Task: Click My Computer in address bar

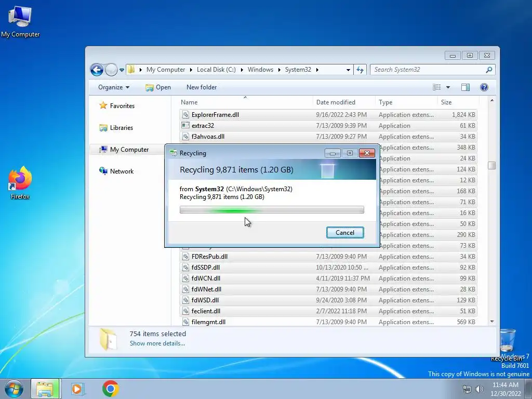Action: tap(166, 70)
